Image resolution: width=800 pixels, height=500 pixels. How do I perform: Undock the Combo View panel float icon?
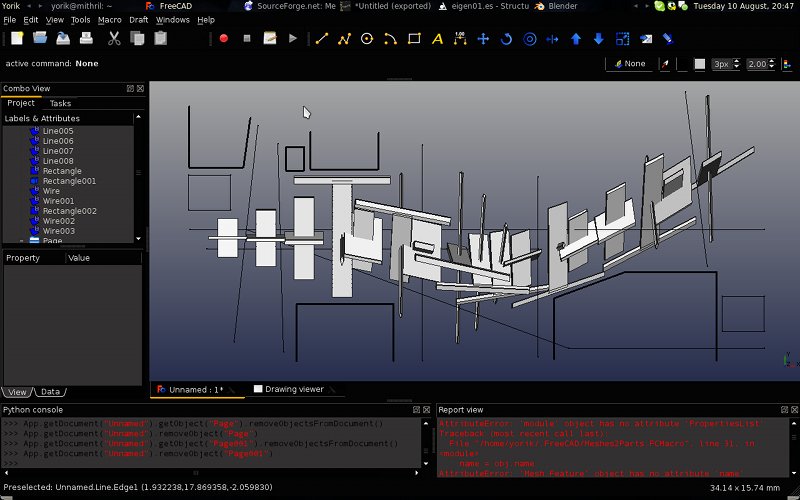[130, 88]
